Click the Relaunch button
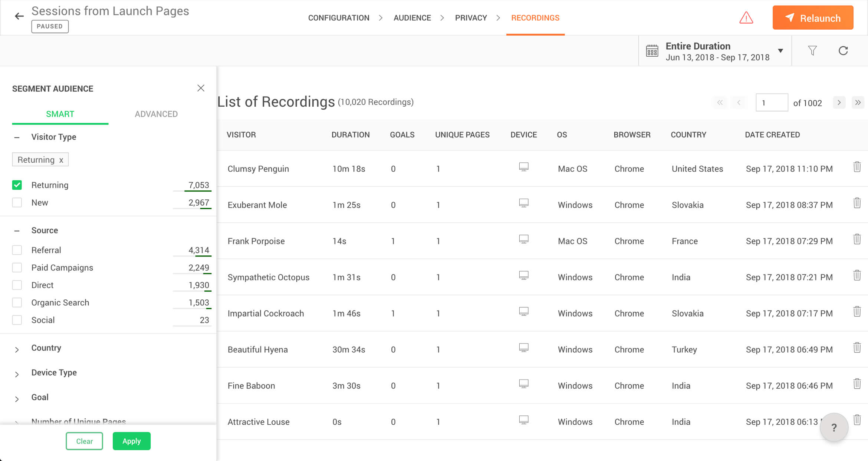The height and width of the screenshot is (461, 868). coord(813,18)
